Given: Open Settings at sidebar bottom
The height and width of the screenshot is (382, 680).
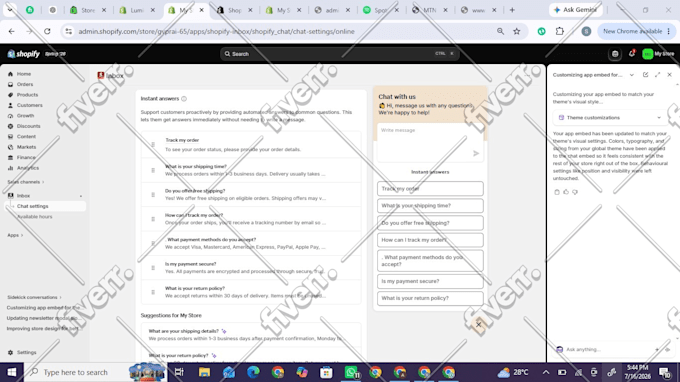Looking at the screenshot, I should (x=26, y=353).
